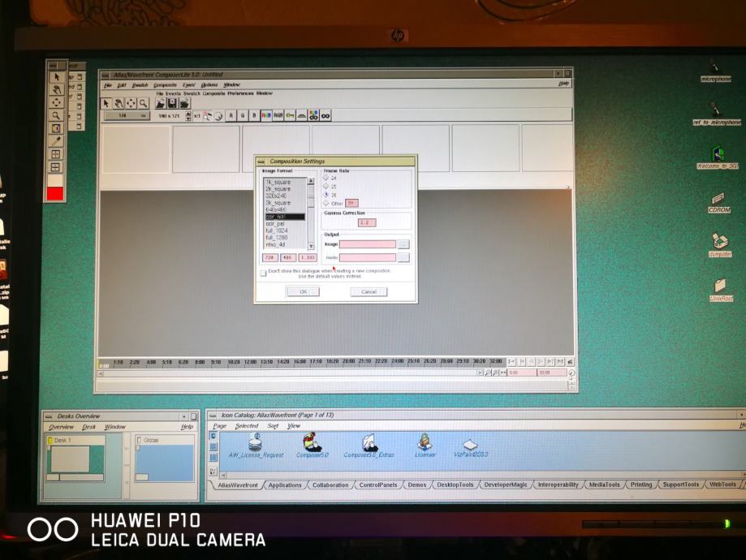Image resolution: width=746 pixels, height=560 pixels.
Task: Open the Options menu in Composer
Action: coord(209,85)
